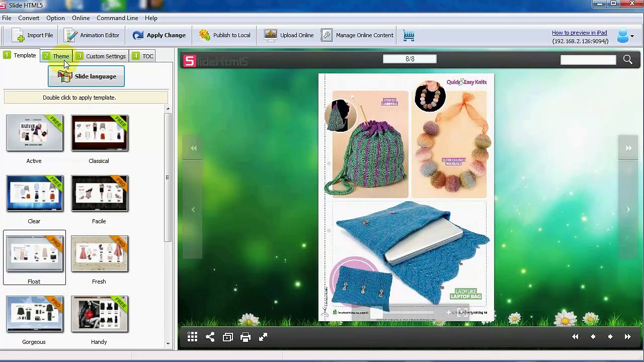The height and width of the screenshot is (362, 644).
Task: Jump to last page with right double-arrow
Action: tap(628, 148)
